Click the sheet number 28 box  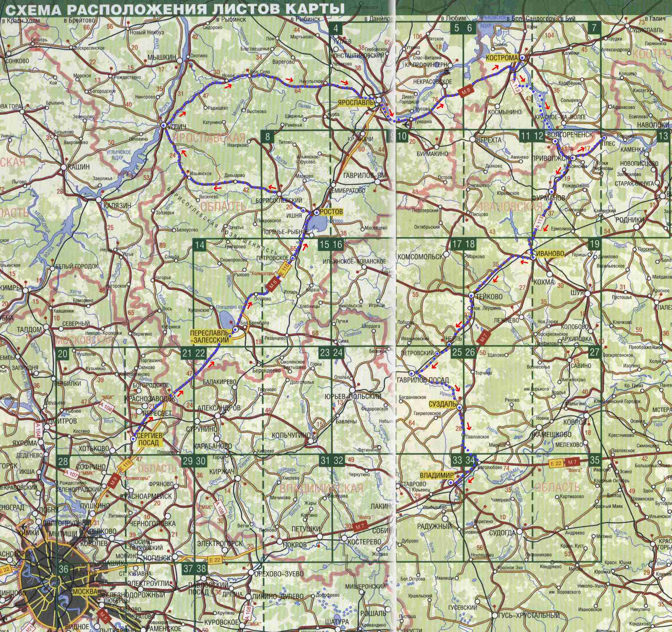click(x=63, y=461)
